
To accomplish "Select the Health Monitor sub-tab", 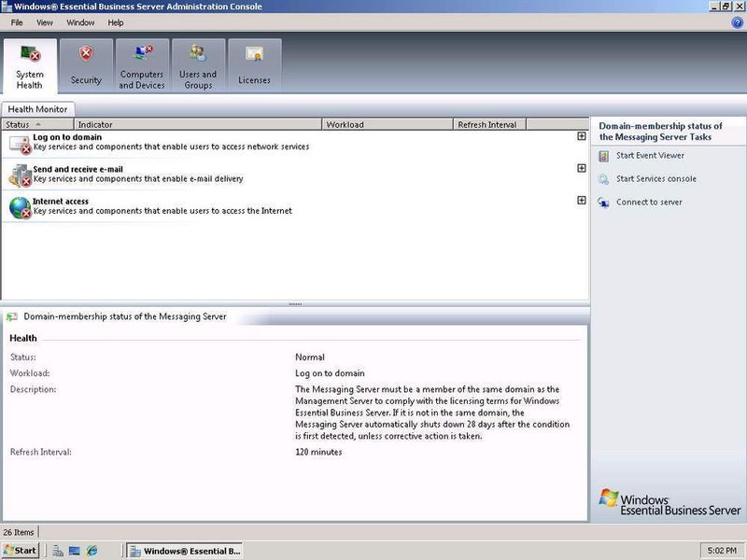I will pyautogui.click(x=37, y=109).
